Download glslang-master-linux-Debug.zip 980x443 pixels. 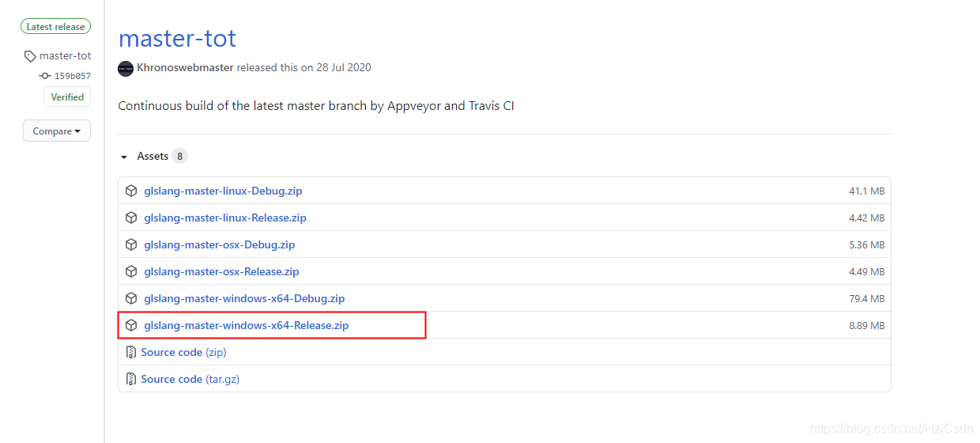223,191
